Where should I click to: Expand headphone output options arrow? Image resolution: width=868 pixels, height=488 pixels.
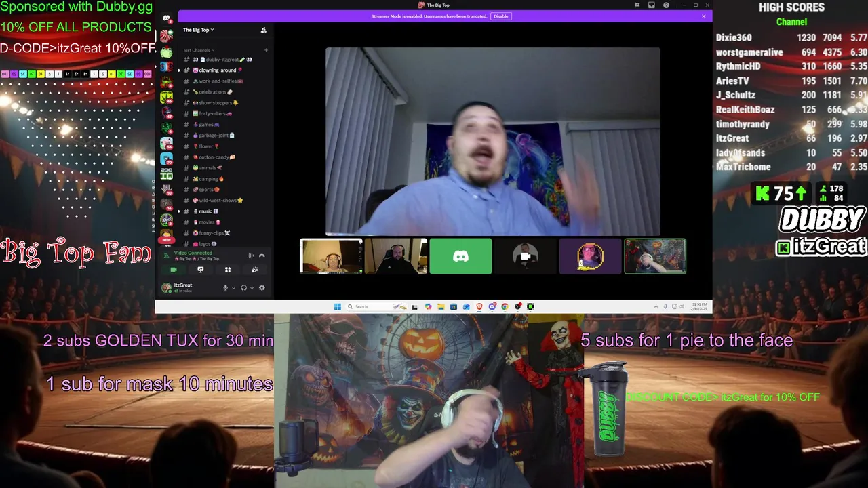point(252,288)
